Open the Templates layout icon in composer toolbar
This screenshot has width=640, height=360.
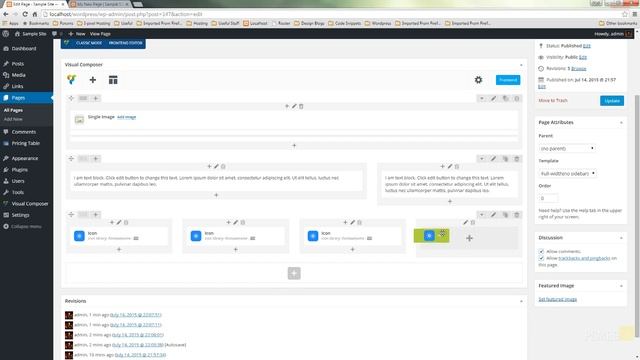(x=113, y=80)
